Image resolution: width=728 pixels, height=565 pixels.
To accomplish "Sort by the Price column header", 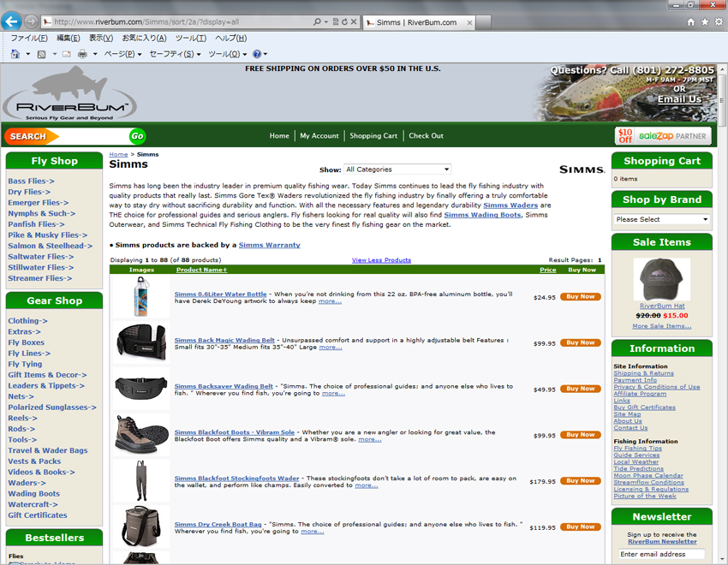I will point(548,270).
